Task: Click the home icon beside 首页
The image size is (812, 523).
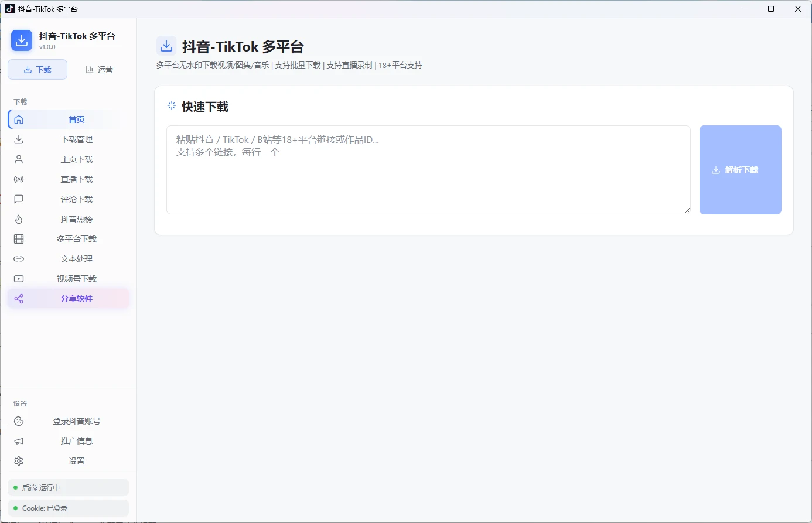Action: 19,119
